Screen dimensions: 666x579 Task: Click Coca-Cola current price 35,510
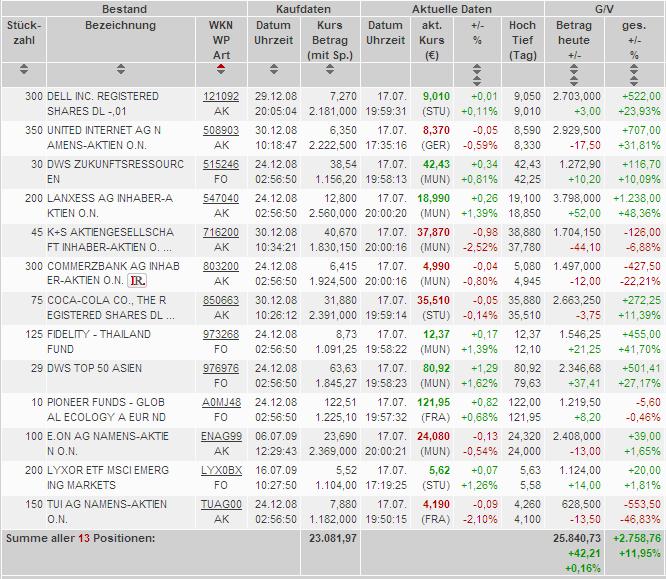point(433,300)
